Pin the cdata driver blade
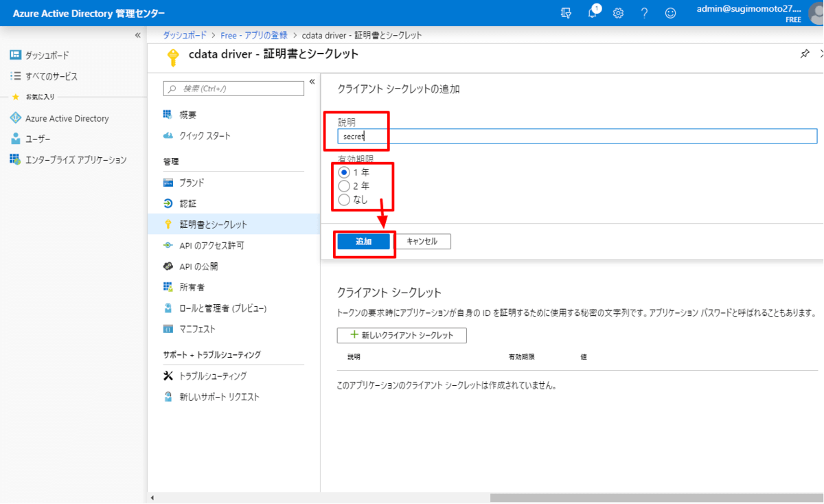Image resolution: width=824 pixels, height=504 pixels. click(805, 54)
